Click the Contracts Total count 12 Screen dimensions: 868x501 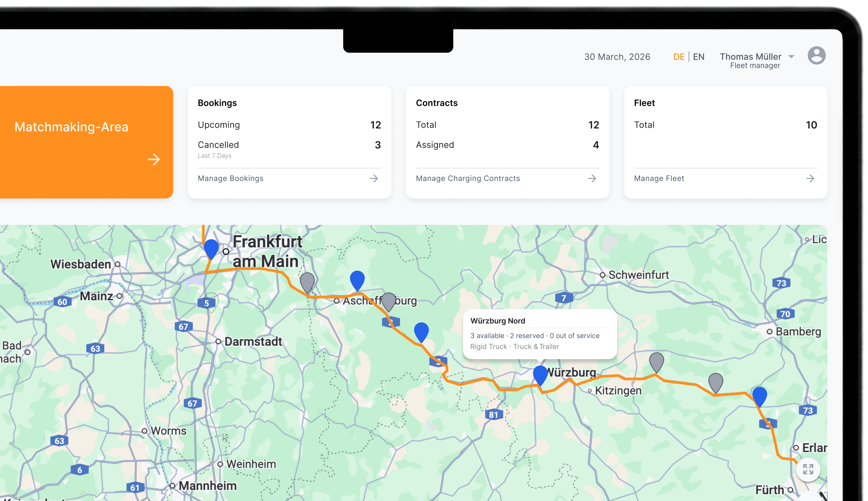[x=594, y=125]
